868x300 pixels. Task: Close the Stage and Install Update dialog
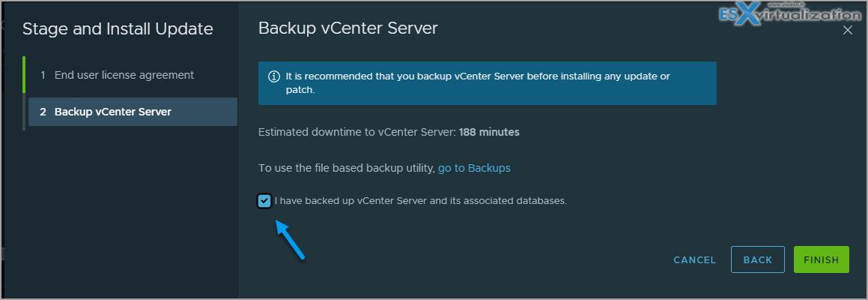click(847, 31)
